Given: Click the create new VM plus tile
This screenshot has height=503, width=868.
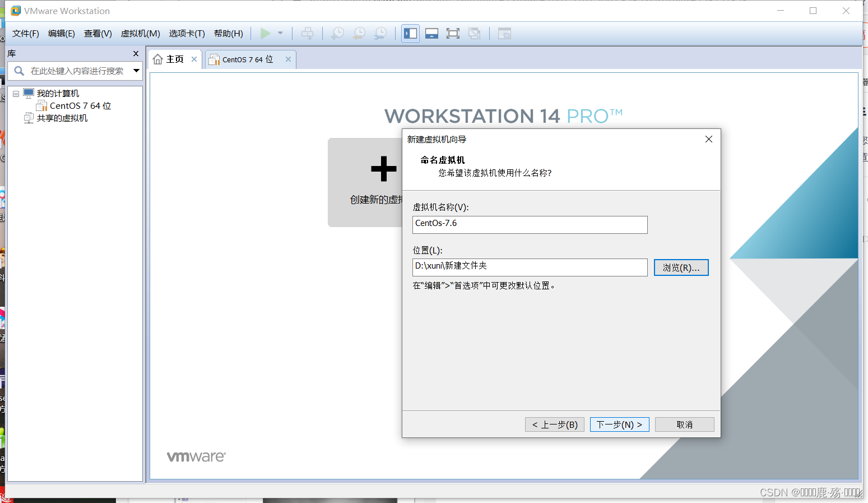Looking at the screenshot, I should (365, 182).
